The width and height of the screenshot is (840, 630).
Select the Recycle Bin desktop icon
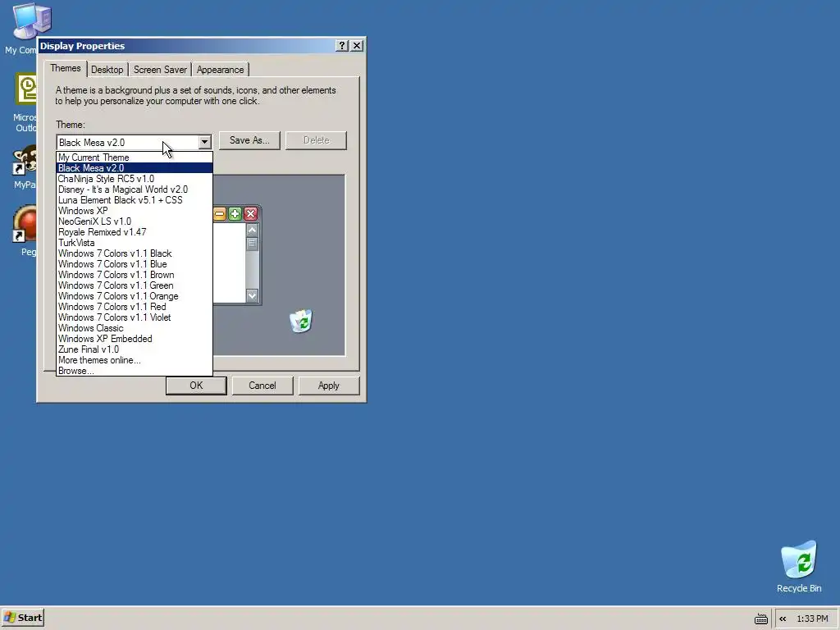[x=799, y=559]
